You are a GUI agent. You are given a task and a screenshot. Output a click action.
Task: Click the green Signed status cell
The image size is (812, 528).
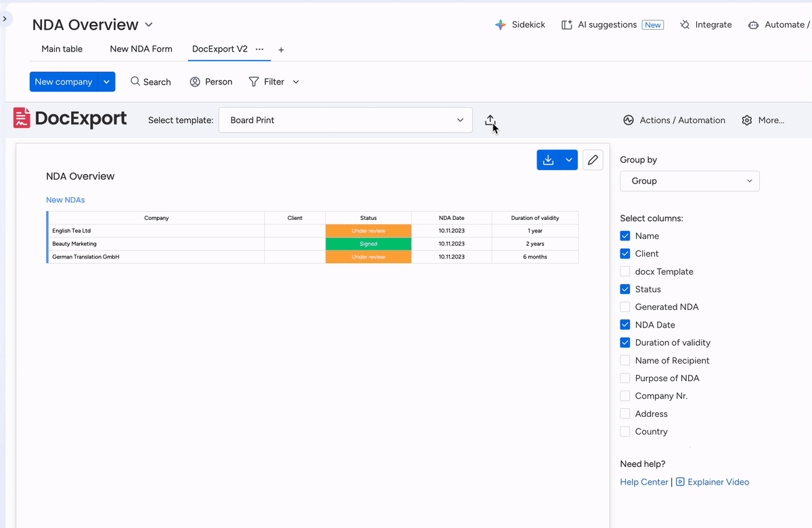(x=368, y=244)
